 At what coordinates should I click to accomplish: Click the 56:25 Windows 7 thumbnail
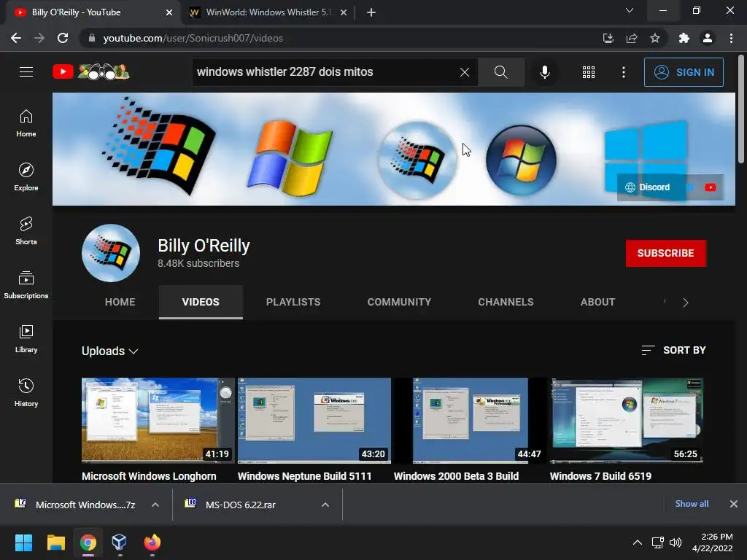[627, 421]
